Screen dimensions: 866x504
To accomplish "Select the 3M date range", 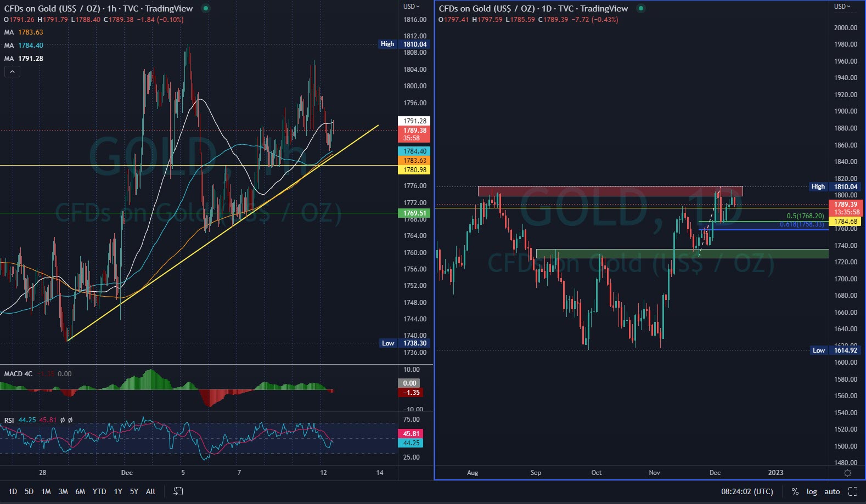I will 63,491.
